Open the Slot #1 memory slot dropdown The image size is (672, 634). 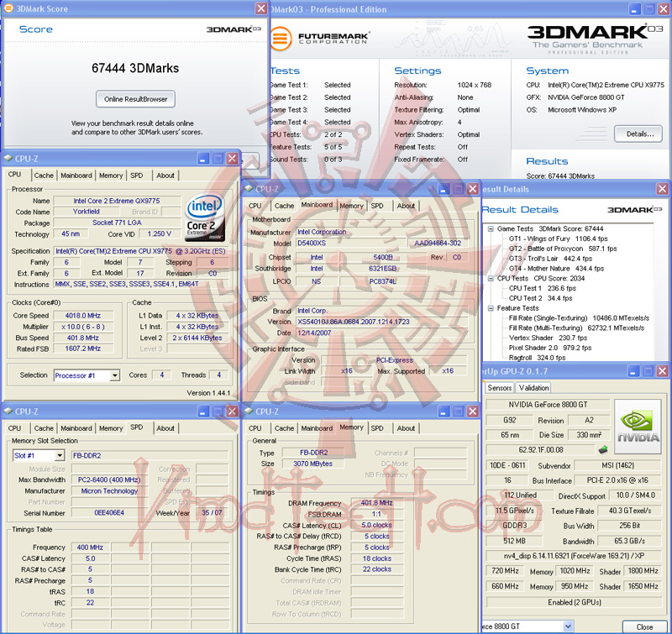[x=60, y=455]
